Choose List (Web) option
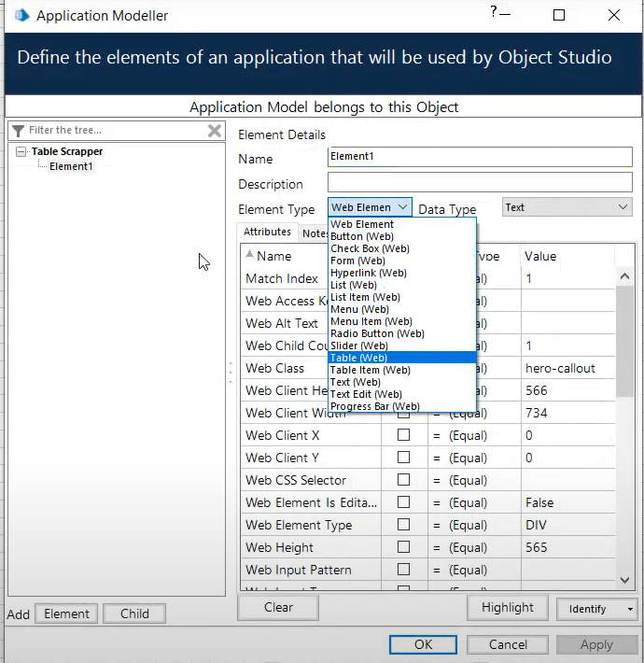Image resolution: width=644 pixels, height=663 pixels. 402,285
